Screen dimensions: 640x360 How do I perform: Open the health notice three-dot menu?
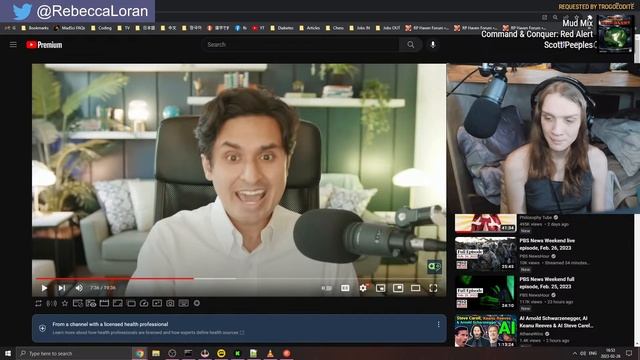(438, 324)
